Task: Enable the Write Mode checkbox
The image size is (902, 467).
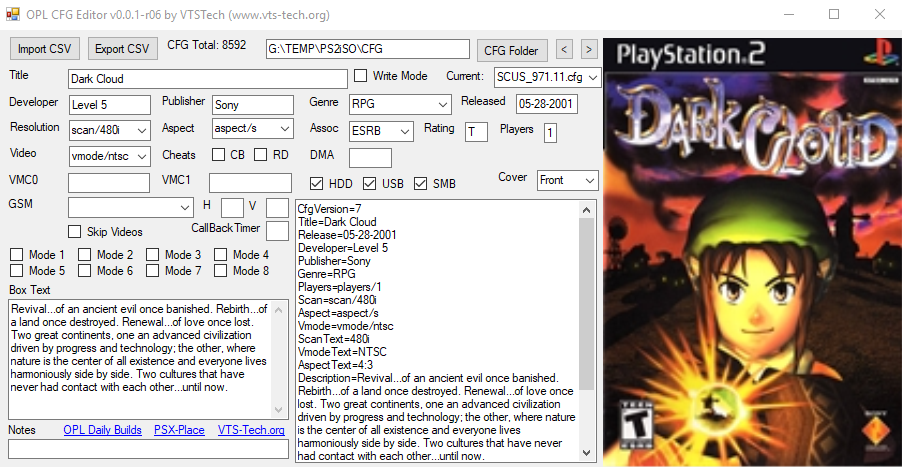Action: [x=361, y=76]
